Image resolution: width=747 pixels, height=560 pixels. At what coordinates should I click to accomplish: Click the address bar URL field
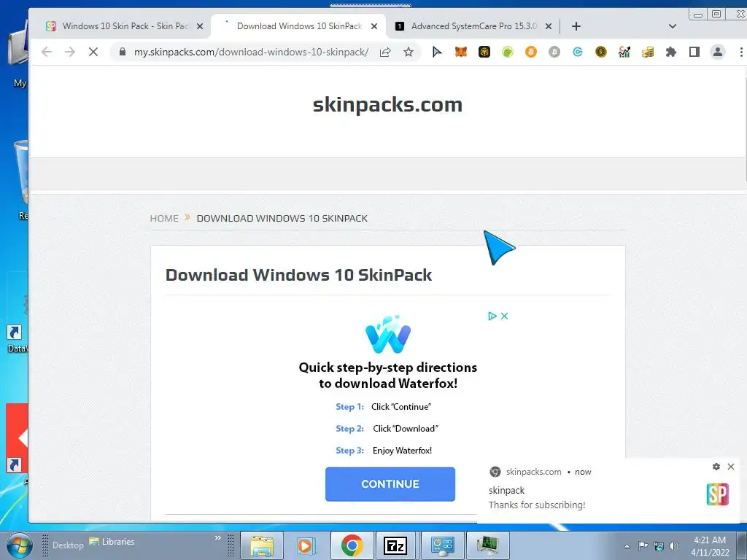(251, 52)
